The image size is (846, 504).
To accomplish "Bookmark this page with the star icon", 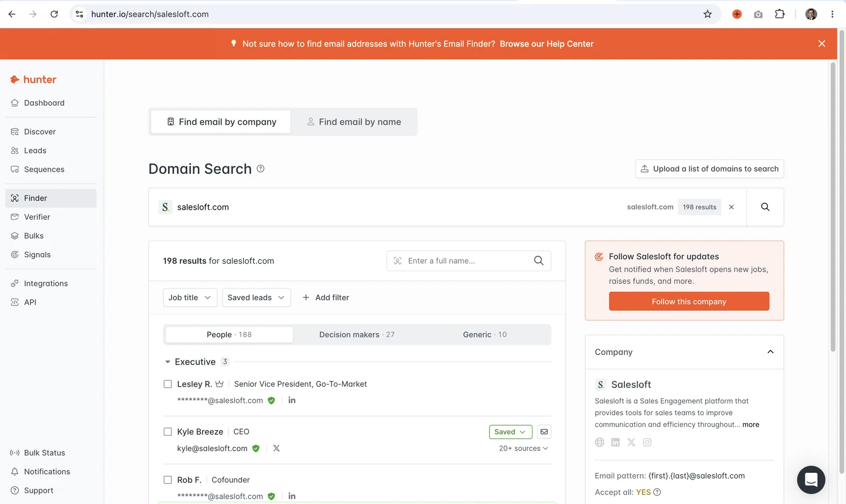I will pyautogui.click(x=707, y=14).
